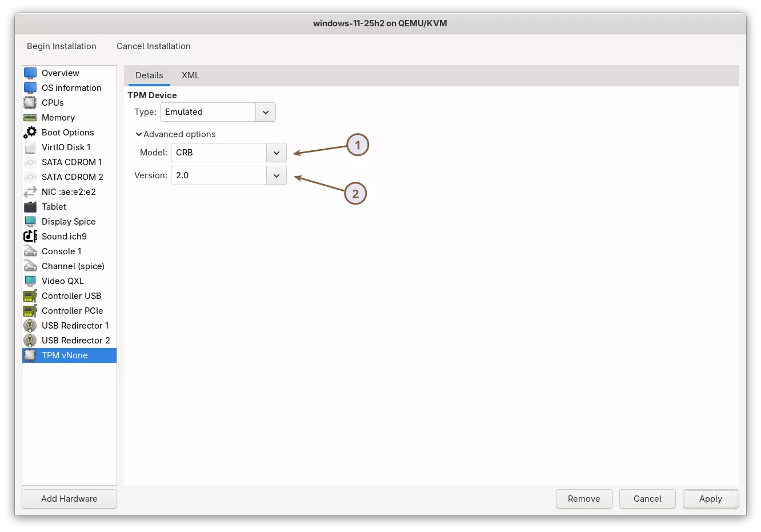Click the Video QXL display icon

click(x=30, y=281)
